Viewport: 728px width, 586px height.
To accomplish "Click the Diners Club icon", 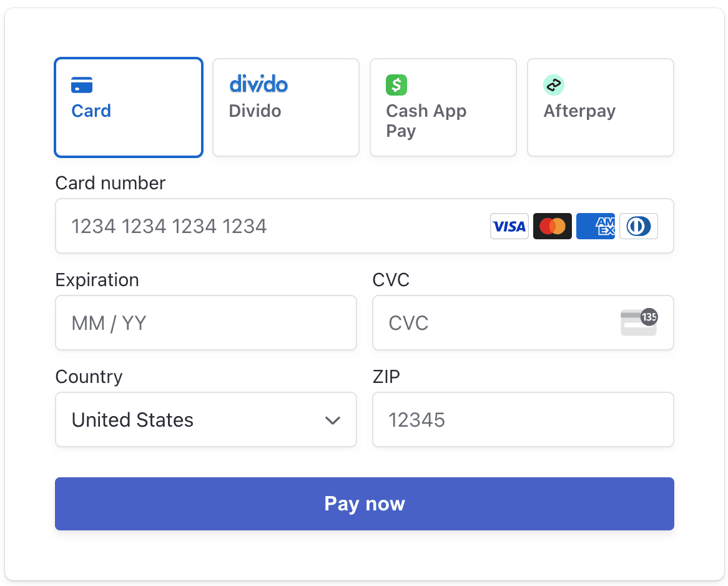I will pyautogui.click(x=638, y=226).
